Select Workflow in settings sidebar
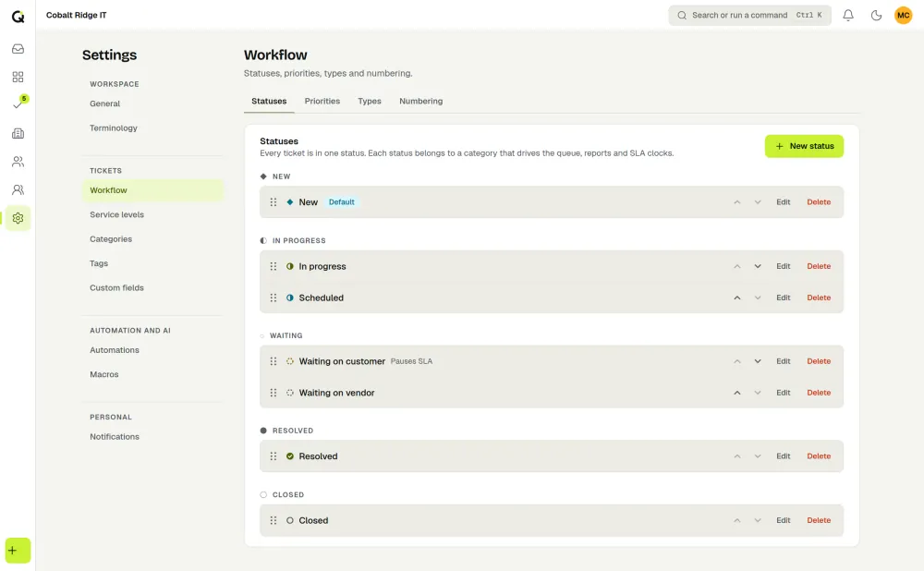Screen dimensions: 924x571 152,190
